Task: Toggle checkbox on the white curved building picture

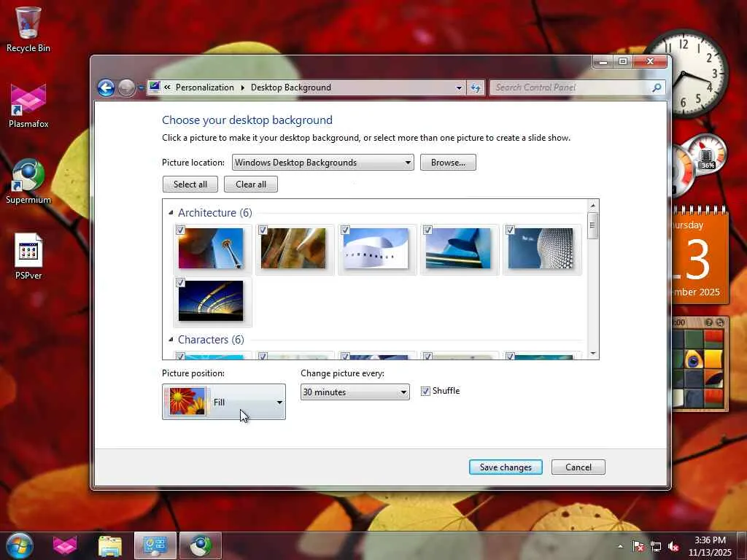Action: tap(345, 230)
